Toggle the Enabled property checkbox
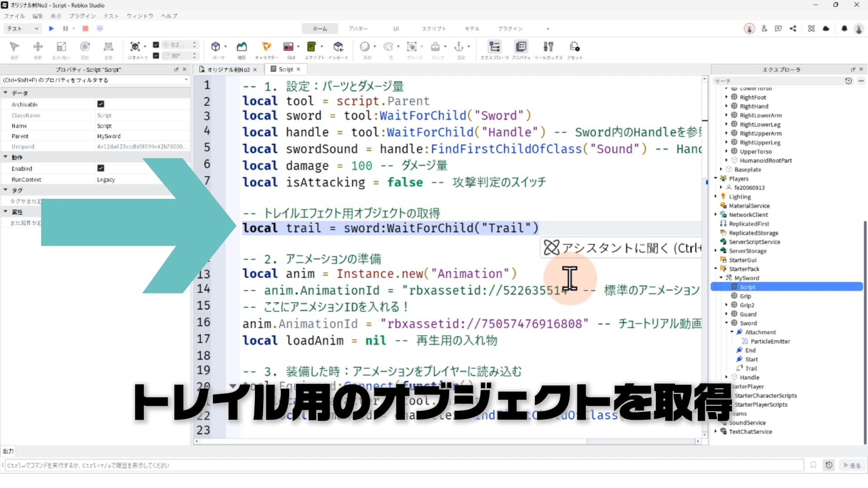 point(101,168)
